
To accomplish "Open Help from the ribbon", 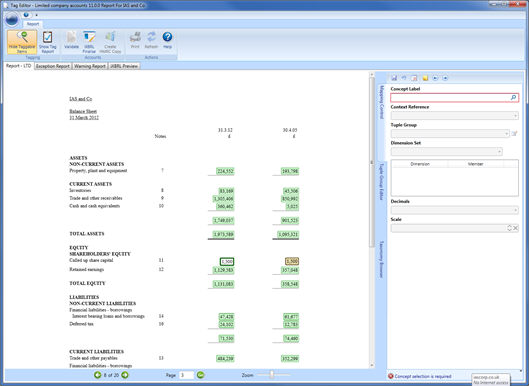I will [167, 40].
